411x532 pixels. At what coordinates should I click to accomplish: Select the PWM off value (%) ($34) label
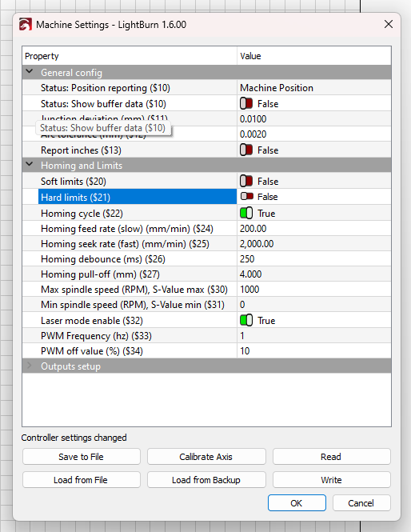(92, 351)
